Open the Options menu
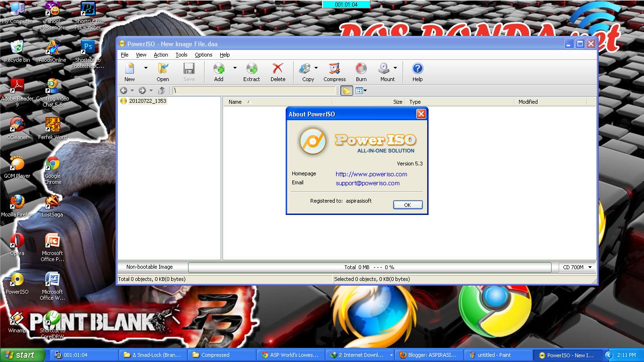The height and width of the screenshot is (362, 644). tap(204, 55)
